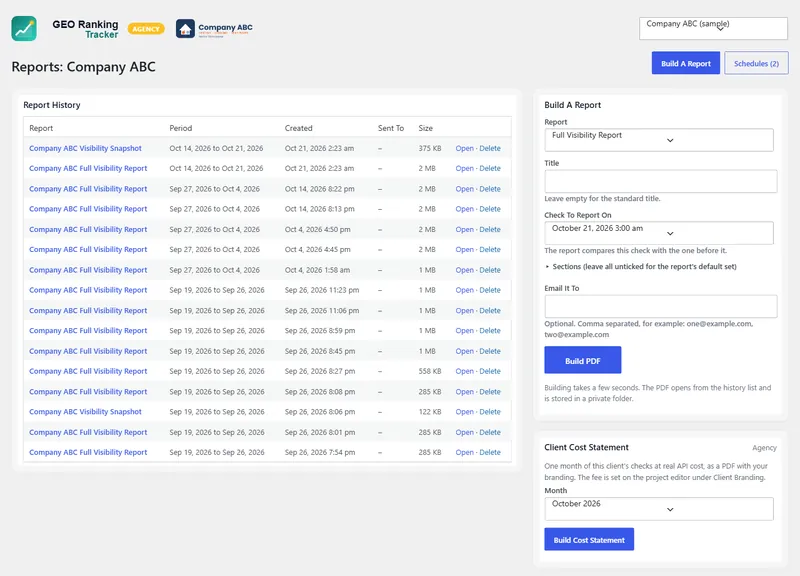Viewport: 800px width, 576px height.
Task: Click the Sent To column header
Action: [391, 128]
